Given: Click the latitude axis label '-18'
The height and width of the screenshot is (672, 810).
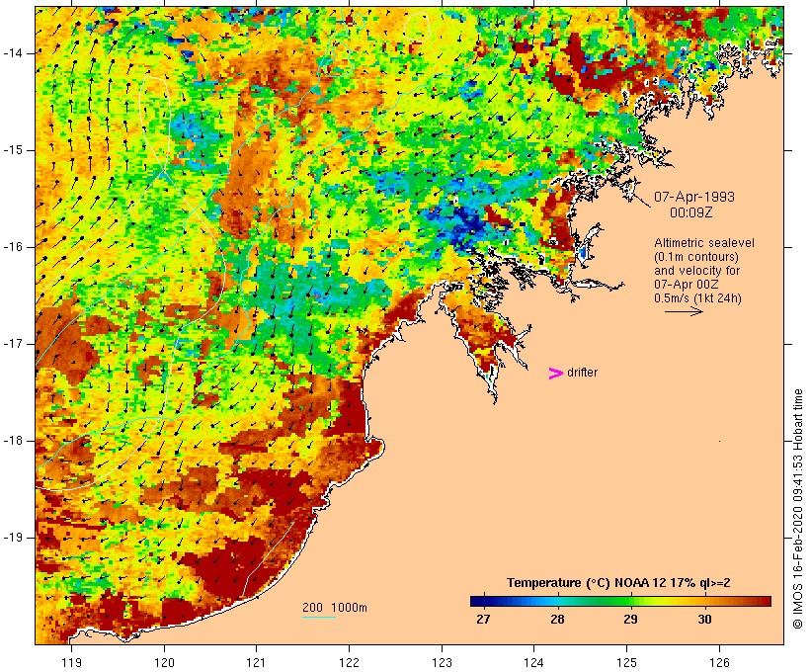Looking at the screenshot, I should pyautogui.click(x=13, y=441).
